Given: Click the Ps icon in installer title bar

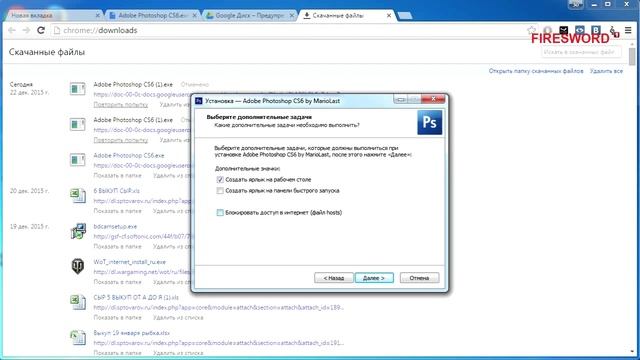Looking at the screenshot, I should tap(199, 100).
